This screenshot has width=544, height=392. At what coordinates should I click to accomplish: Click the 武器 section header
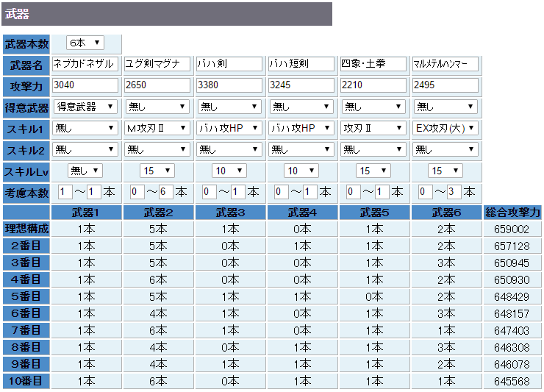[167, 14]
